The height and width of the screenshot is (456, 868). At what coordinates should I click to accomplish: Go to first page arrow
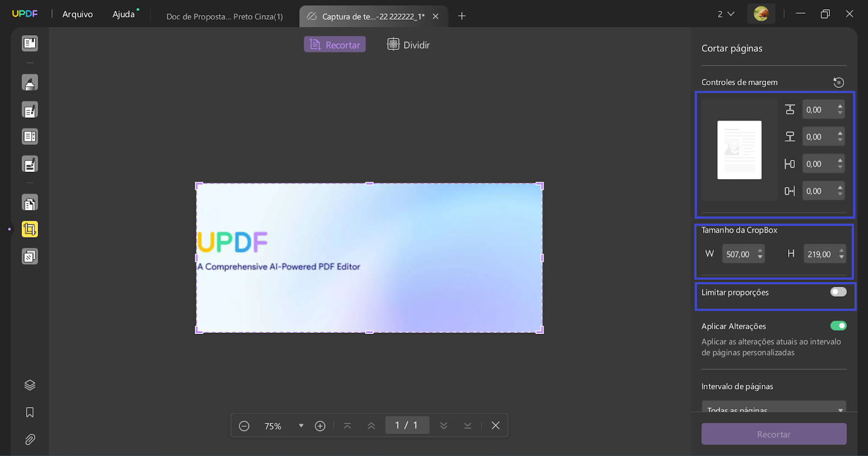pos(347,426)
